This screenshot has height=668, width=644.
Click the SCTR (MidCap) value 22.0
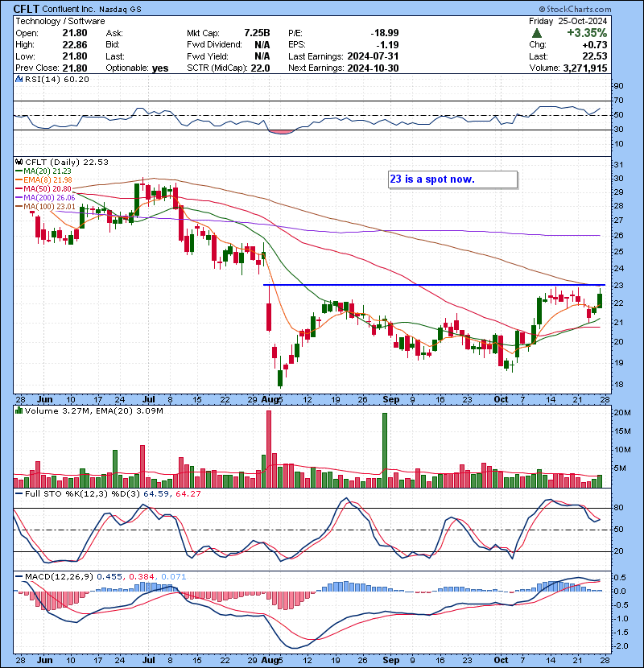(260, 68)
